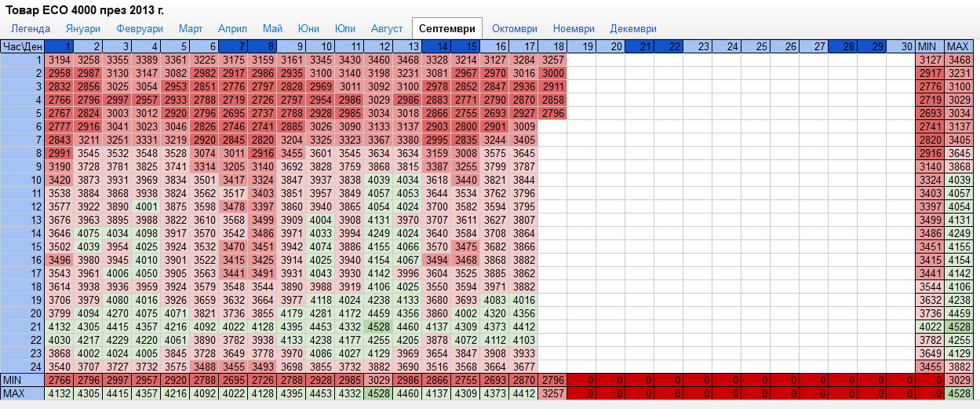
Task: Switch to the Август tab
Action: pos(383,28)
